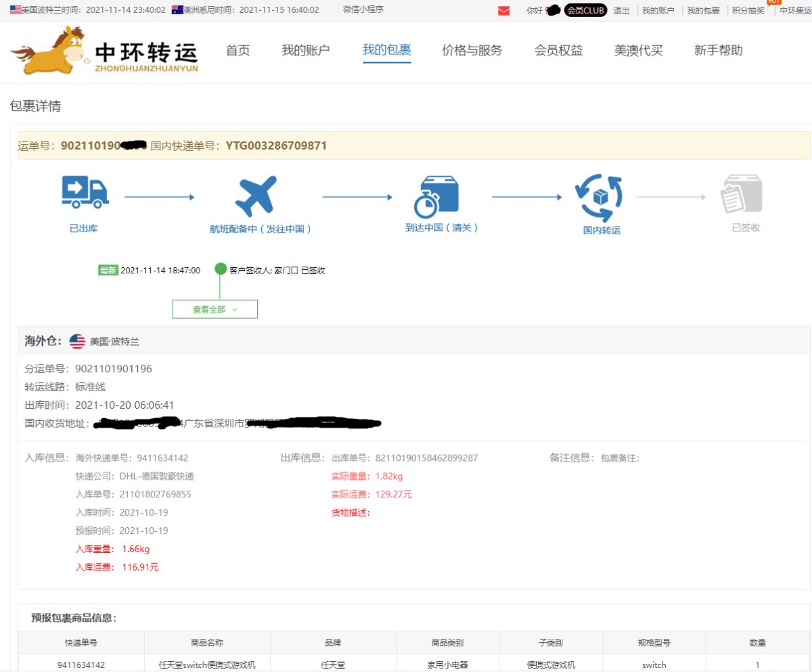Click the 会员CLUB badge

coord(586,10)
